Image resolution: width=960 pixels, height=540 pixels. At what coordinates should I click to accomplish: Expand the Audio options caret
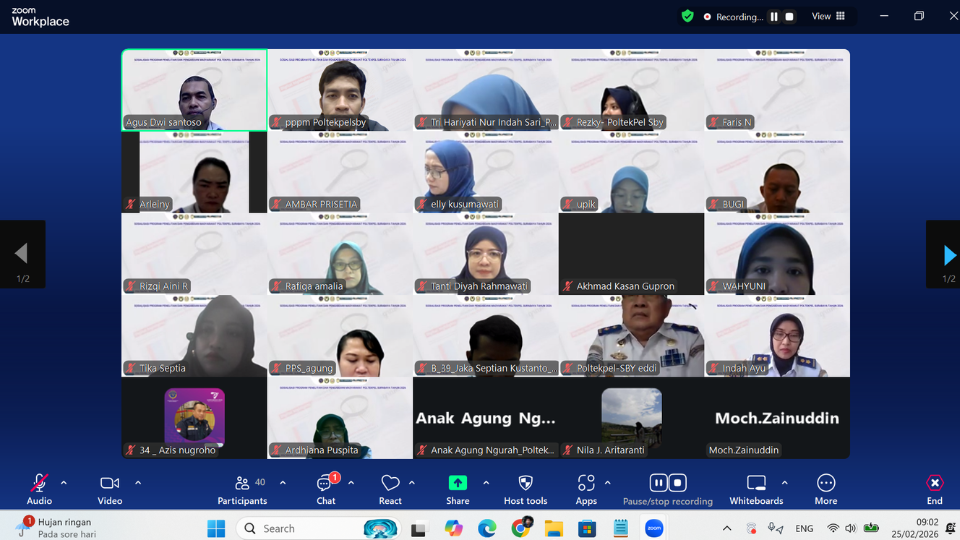pyautogui.click(x=64, y=483)
